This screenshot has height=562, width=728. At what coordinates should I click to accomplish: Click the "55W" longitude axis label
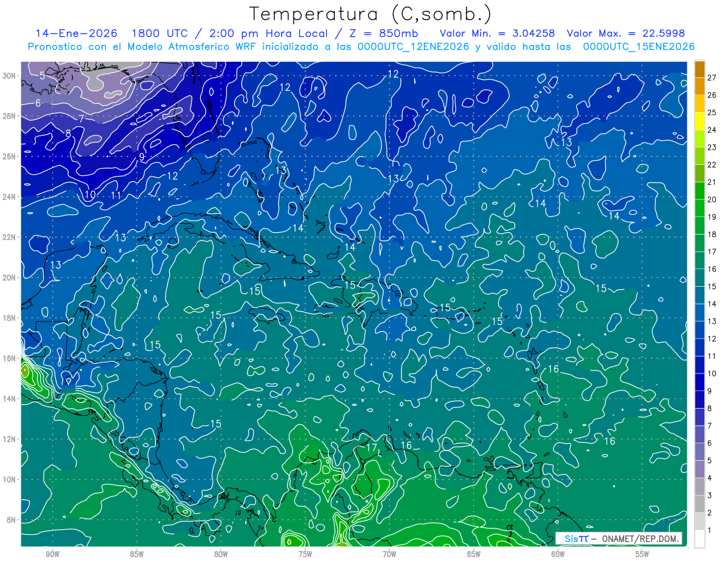click(642, 554)
